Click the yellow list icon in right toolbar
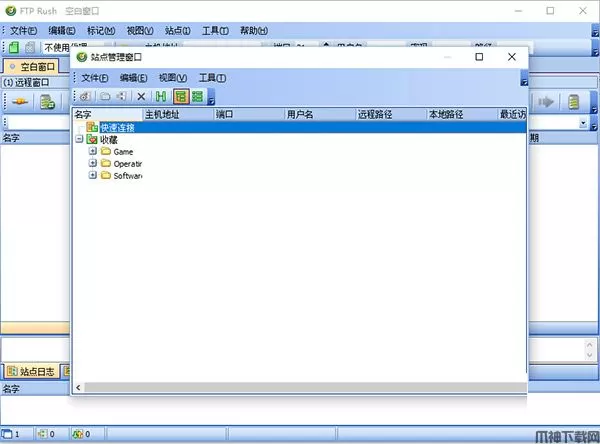The height and width of the screenshot is (444, 600). [573, 102]
